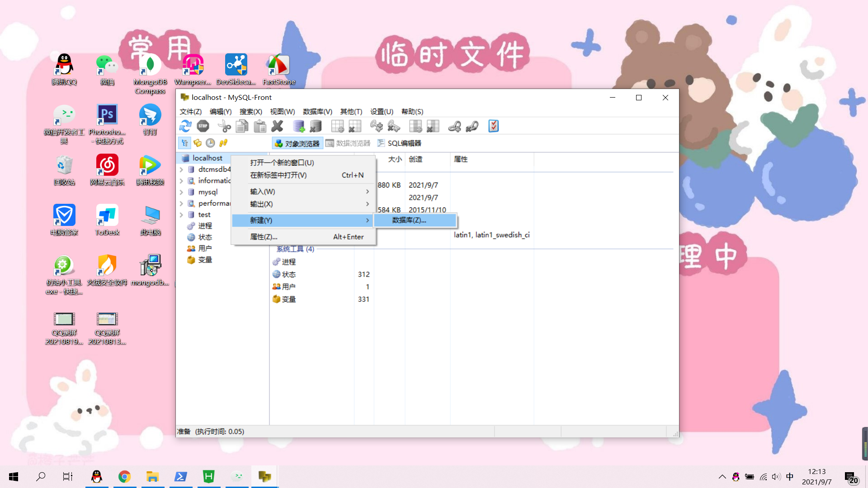Viewport: 868px width, 488px height.
Task: Select 新建(Y) context menu entry
Action: (x=303, y=221)
